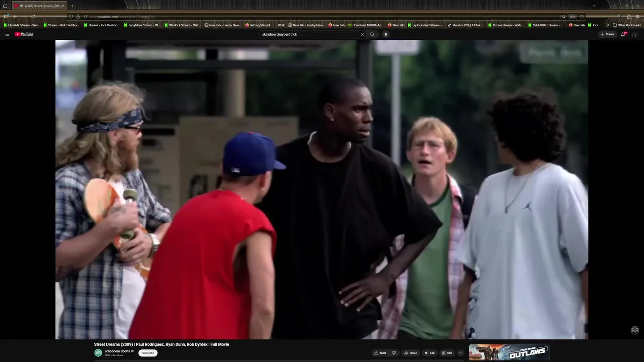Click the channel watermark icon on the video

click(x=635, y=330)
